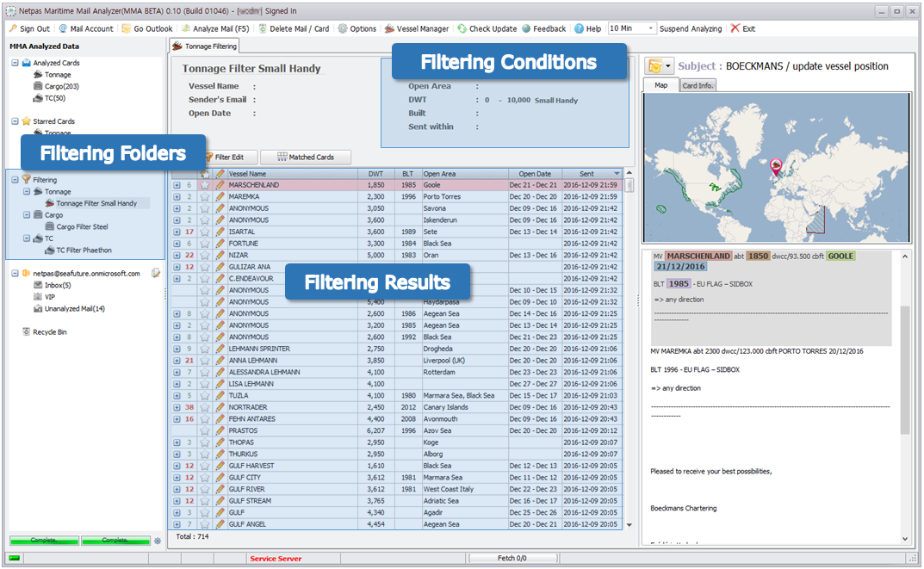
Task: Collapse the Analyzed Cards tree node
Action: click(x=15, y=63)
